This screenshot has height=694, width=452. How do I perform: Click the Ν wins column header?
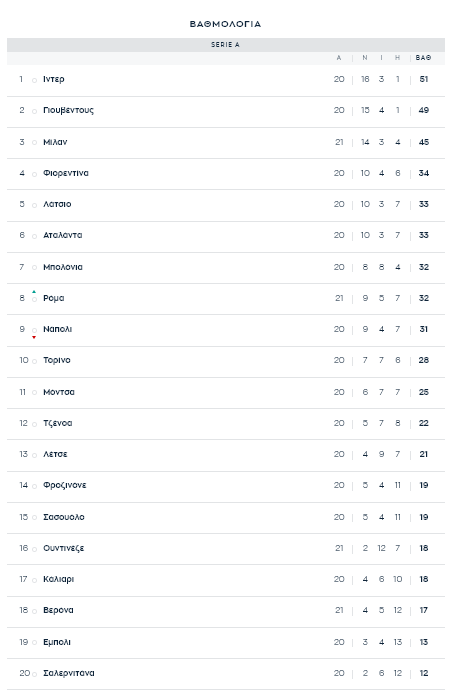365,58
